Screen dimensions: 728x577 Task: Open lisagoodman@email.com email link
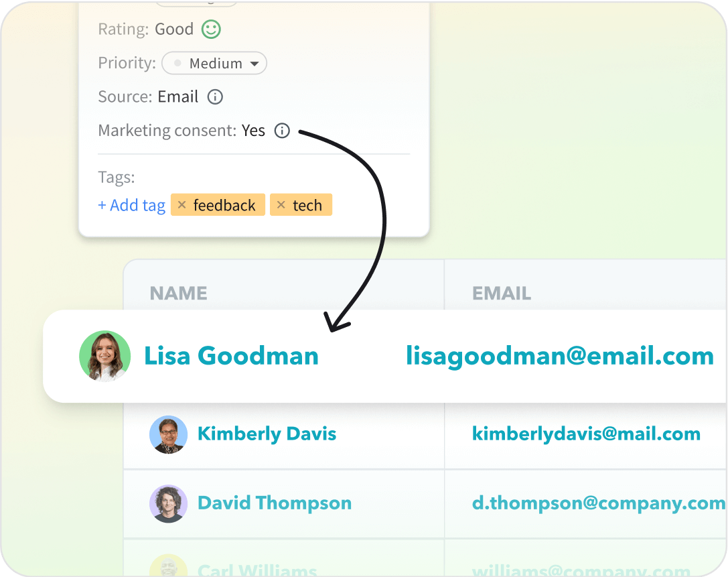(x=559, y=356)
